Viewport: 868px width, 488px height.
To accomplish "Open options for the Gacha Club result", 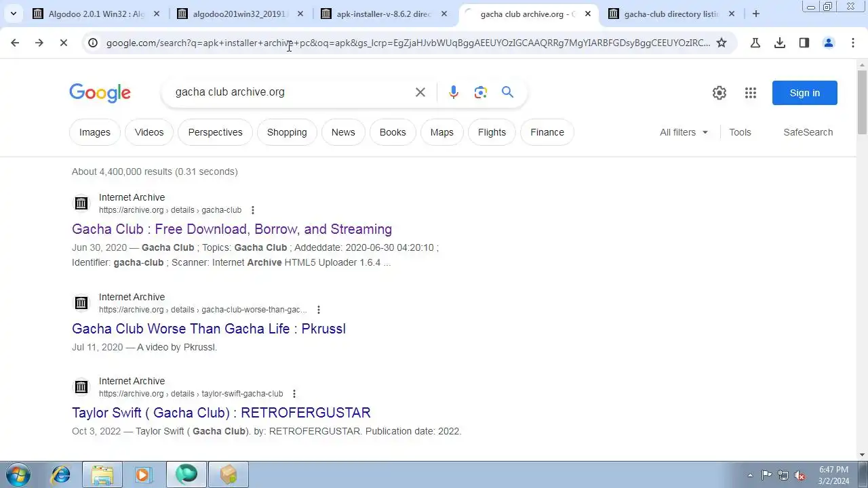I will tap(253, 210).
